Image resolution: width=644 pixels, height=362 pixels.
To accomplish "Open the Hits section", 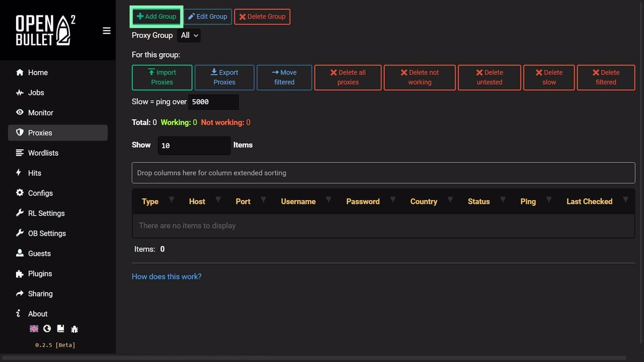I will (x=58, y=173).
